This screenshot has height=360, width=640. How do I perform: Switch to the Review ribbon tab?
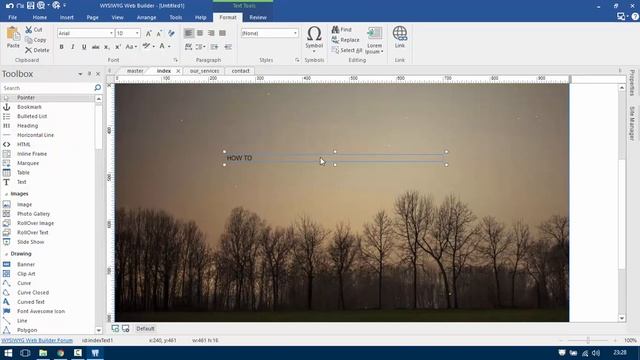pyautogui.click(x=258, y=18)
